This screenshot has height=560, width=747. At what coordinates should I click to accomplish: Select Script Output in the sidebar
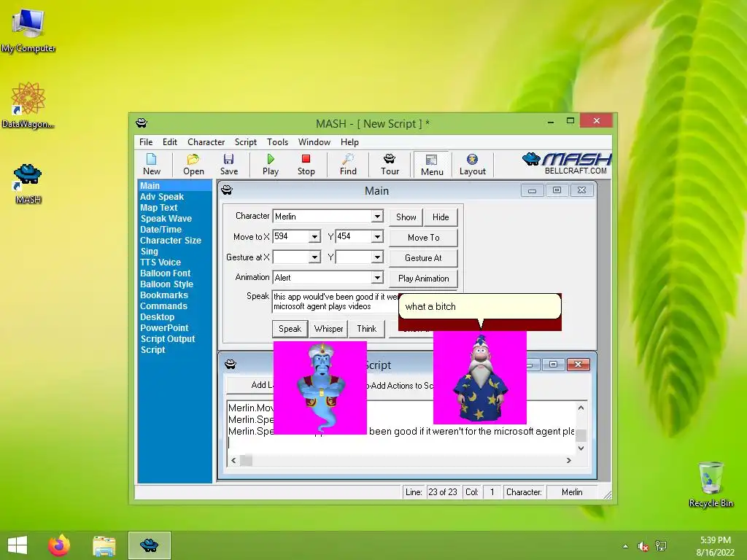click(x=168, y=339)
